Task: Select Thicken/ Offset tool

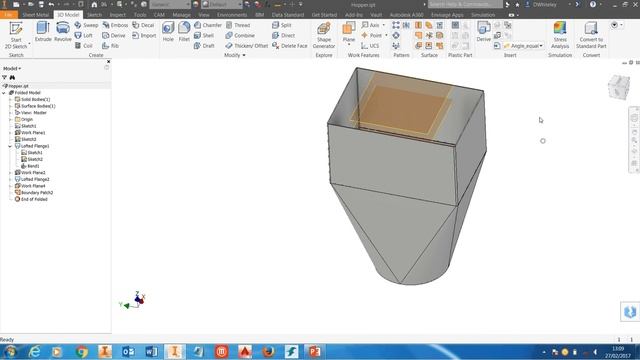Action: (247, 46)
